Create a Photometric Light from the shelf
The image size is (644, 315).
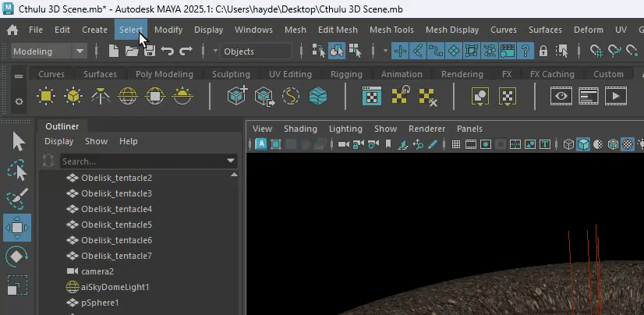point(101,96)
